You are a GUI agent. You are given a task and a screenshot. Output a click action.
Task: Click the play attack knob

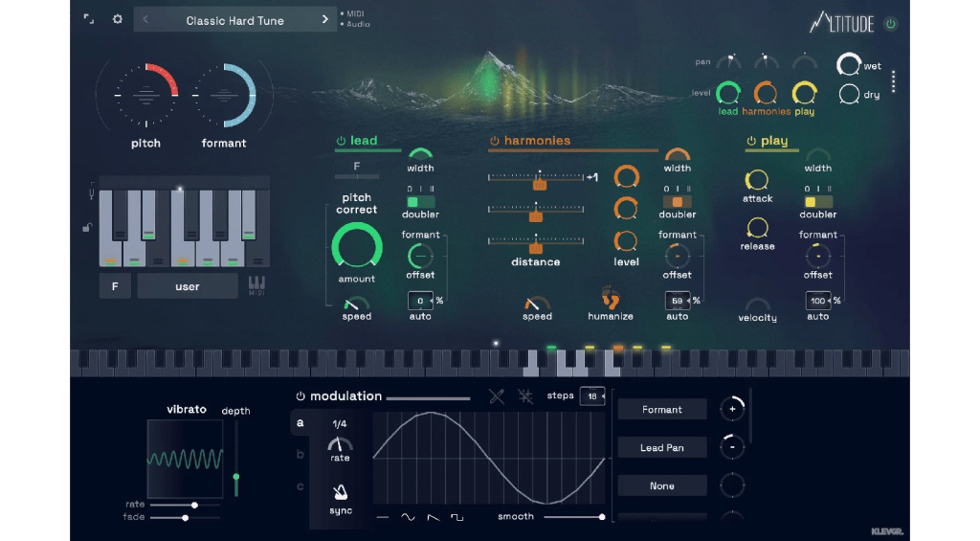(757, 180)
